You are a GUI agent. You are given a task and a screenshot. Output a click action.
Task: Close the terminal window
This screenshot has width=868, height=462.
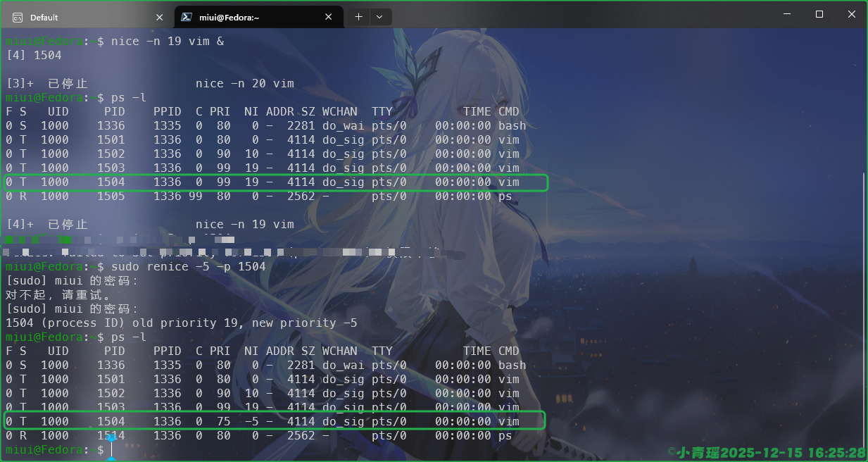[852, 14]
